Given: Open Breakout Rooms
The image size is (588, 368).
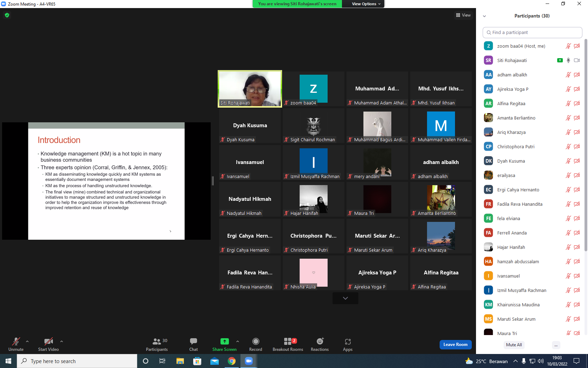Looking at the screenshot, I should click(x=288, y=341).
